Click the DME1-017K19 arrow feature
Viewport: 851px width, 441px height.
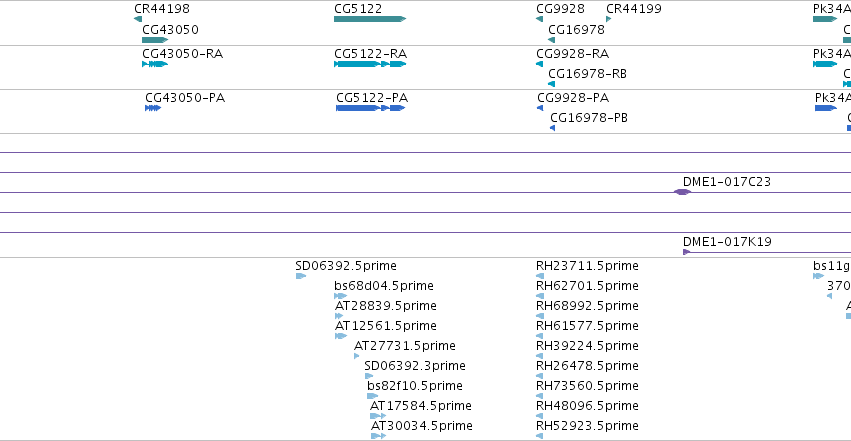pyautogui.click(x=687, y=252)
